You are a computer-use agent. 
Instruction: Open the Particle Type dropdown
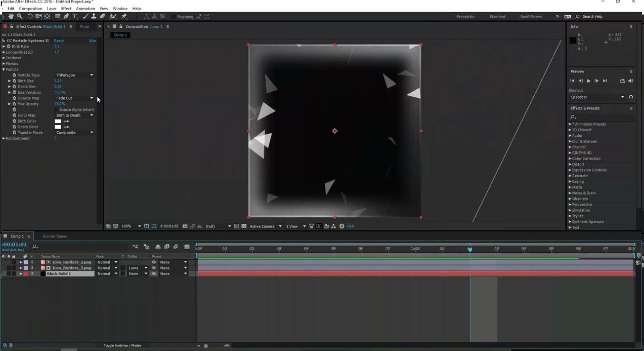point(74,75)
